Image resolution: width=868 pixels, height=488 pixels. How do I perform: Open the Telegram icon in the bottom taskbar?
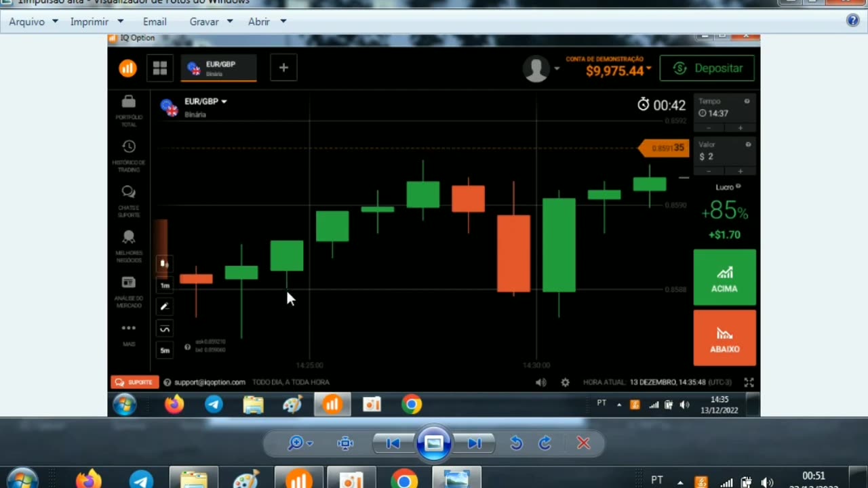tap(141, 480)
